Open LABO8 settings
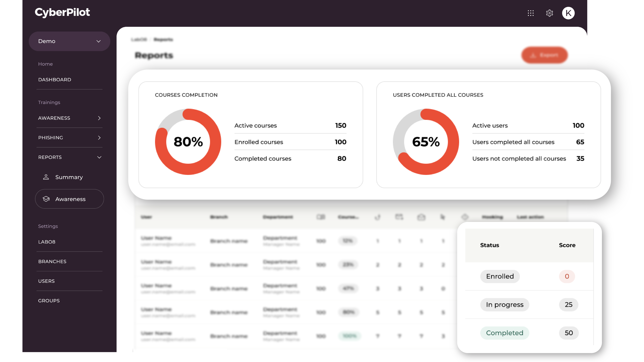Image resolution: width=644 pixels, height=362 pixels. (47, 242)
